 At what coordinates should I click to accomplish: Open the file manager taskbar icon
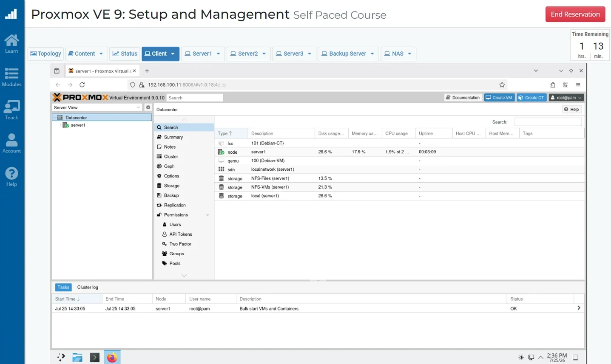[77, 358]
